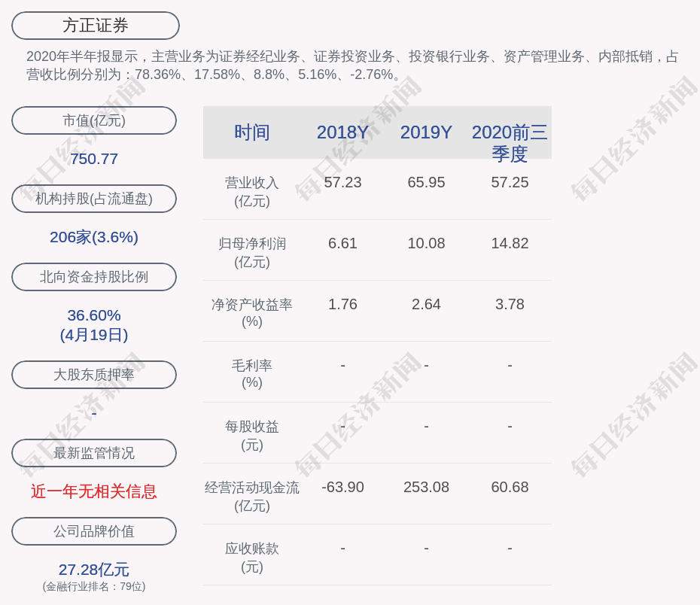The image size is (700, 605).
Task: Click the 方正证券 title pill
Action: (96, 26)
